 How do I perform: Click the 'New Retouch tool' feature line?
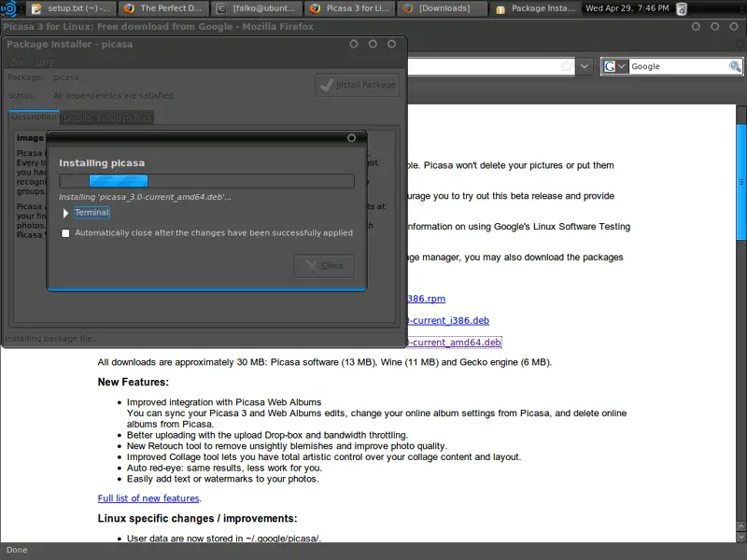[287, 446]
